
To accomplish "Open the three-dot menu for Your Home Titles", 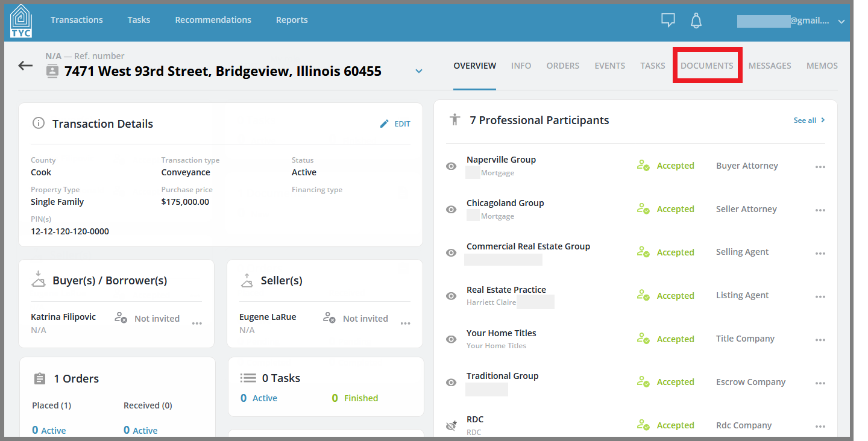I will click(820, 340).
